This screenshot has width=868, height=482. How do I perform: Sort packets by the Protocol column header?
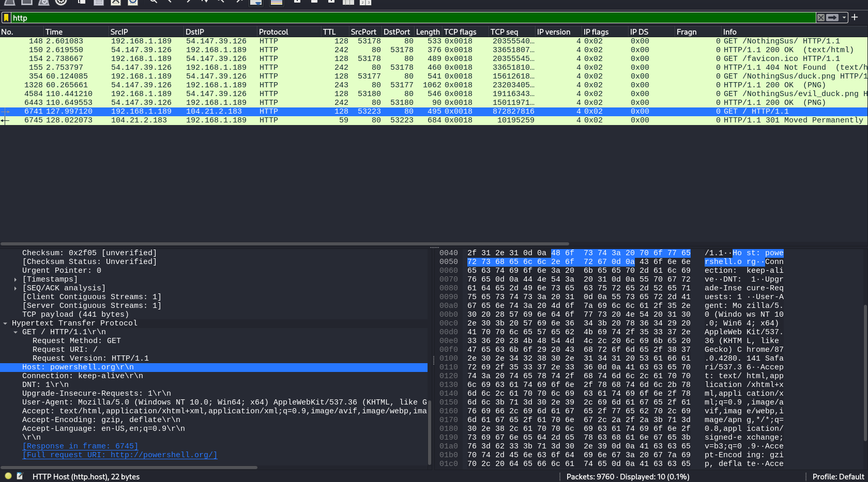[273, 32]
